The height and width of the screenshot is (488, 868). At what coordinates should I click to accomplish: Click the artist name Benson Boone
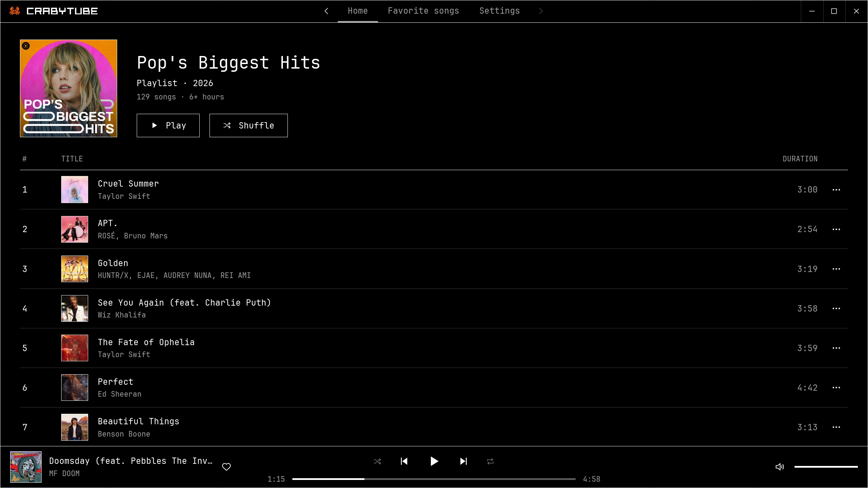tap(124, 434)
